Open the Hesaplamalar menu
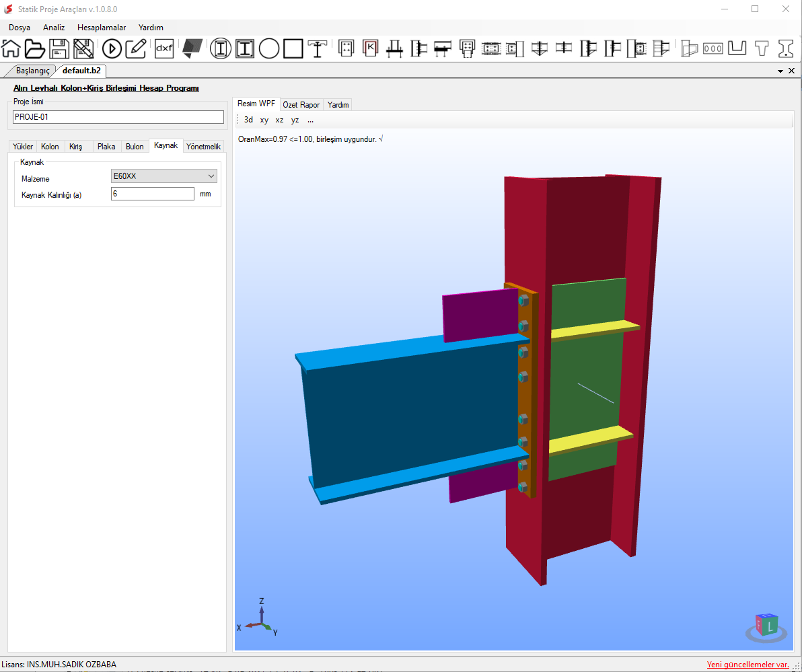The image size is (802, 672). (x=102, y=28)
